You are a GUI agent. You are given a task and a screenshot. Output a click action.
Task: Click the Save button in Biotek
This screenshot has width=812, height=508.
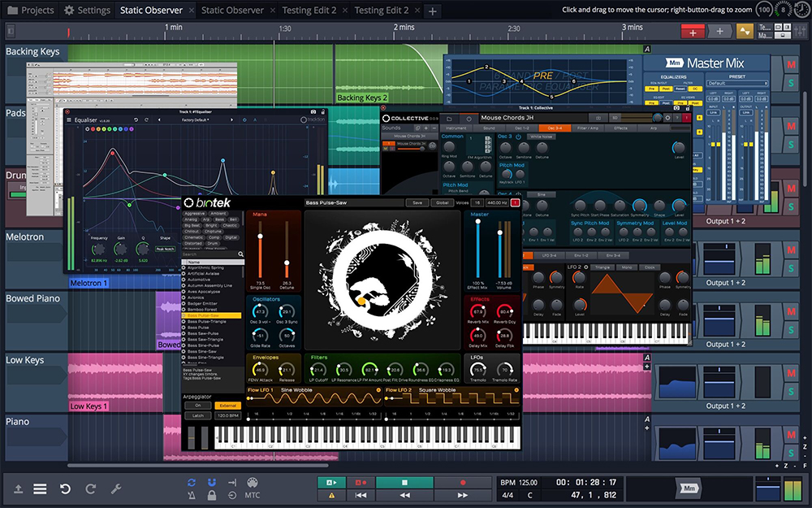tap(417, 202)
